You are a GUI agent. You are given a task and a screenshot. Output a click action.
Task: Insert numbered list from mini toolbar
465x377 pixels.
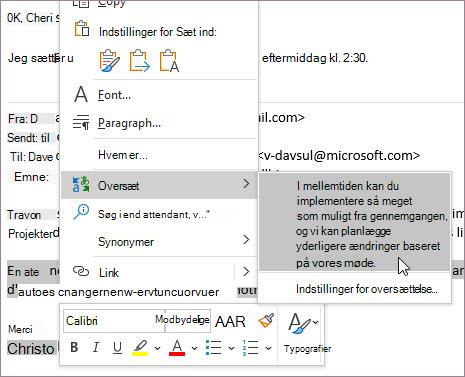(250, 348)
